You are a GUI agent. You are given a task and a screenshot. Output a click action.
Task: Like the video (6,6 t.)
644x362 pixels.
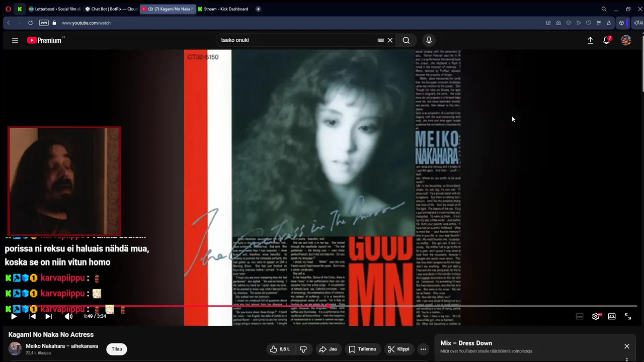280,349
